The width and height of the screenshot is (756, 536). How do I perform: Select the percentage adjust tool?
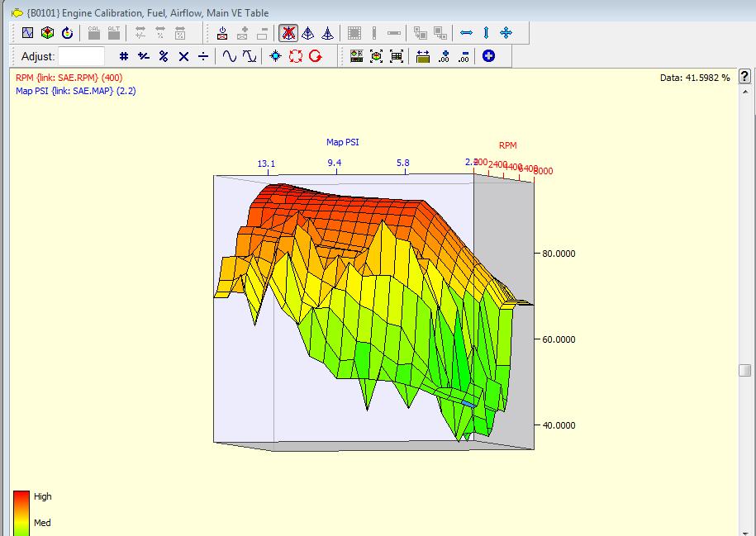click(x=163, y=56)
